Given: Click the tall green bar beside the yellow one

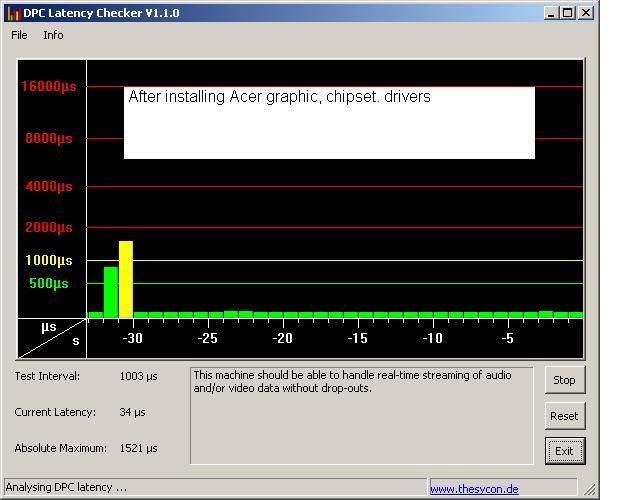Looking at the screenshot, I should [x=111, y=292].
